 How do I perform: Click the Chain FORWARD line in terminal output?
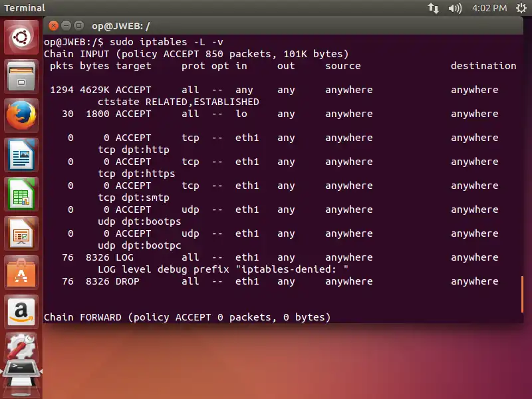[187, 317]
